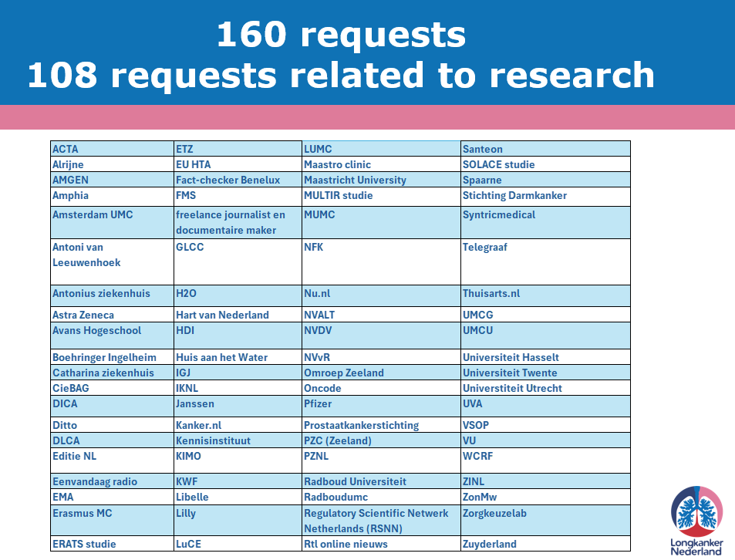
Task: Select the Janssen cell
Action: (238, 407)
